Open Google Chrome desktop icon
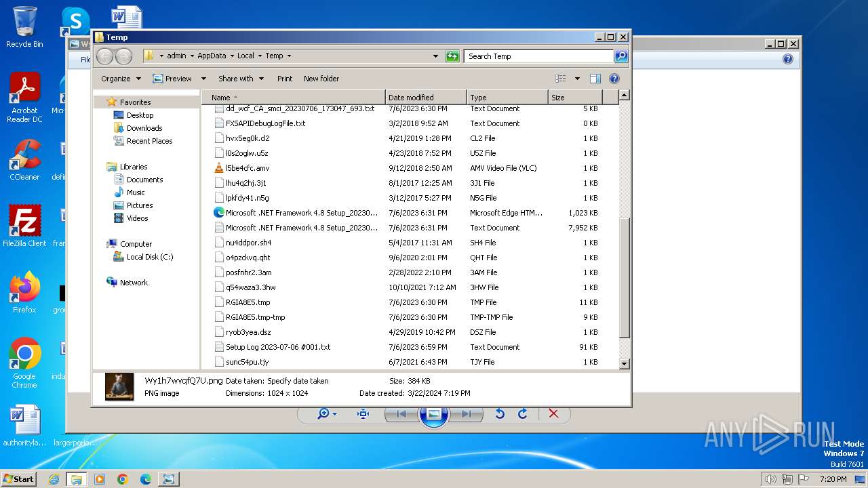This screenshot has width=868, height=488. tap(24, 363)
